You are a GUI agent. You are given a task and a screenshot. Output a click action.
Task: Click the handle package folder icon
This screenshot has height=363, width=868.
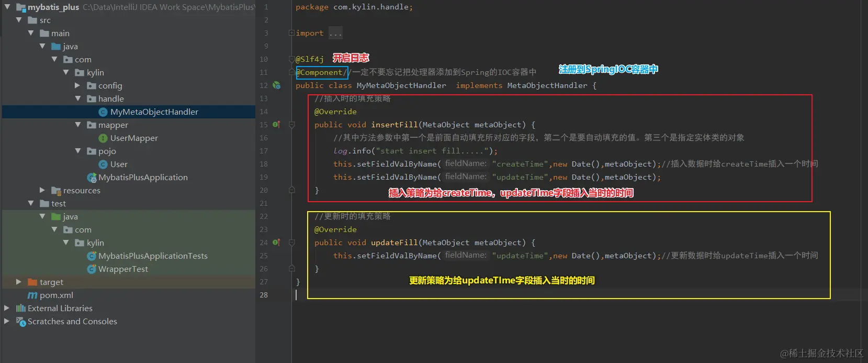point(92,98)
